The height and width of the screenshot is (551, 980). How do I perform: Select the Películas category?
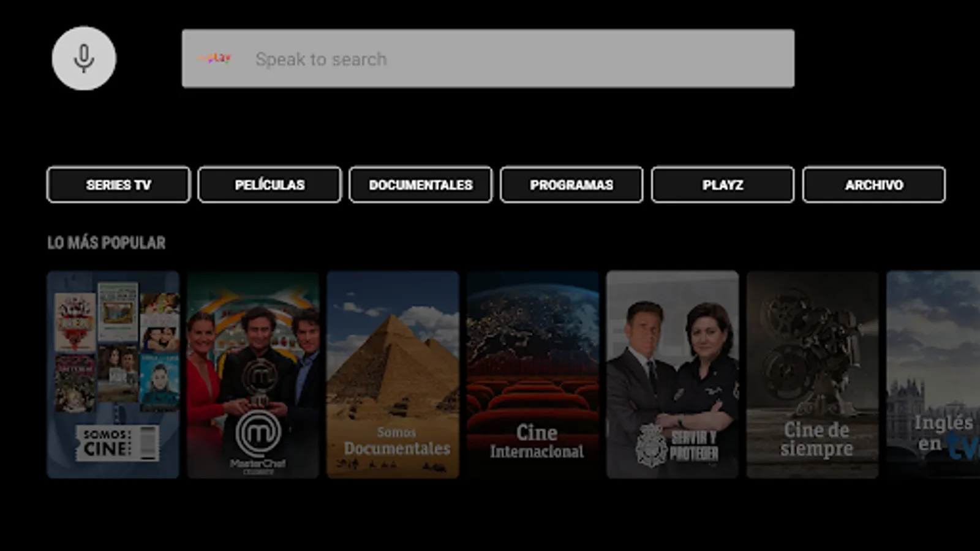269,184
